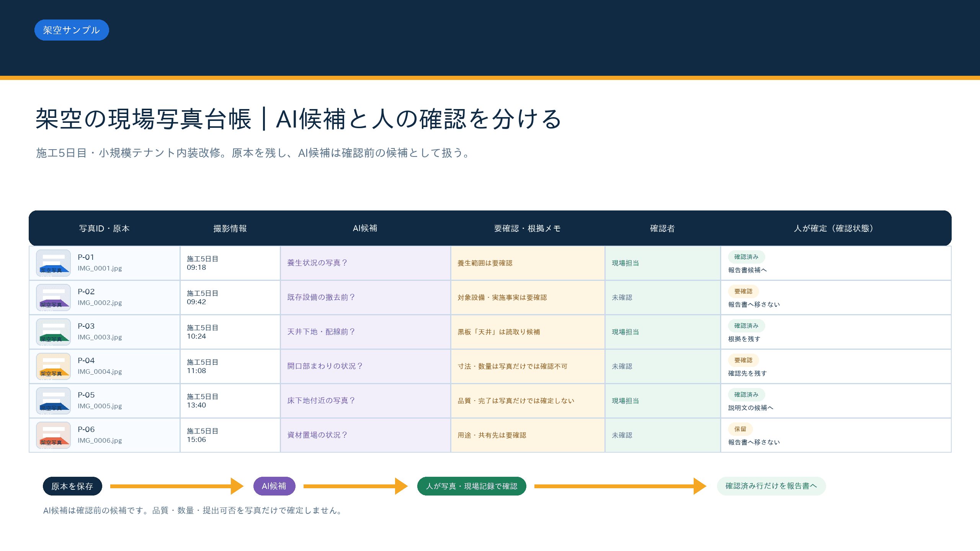Viewport: 980px width, 551px height.
Task: Click the 確認済み badge in row P-05
Action: pos(746,395)
